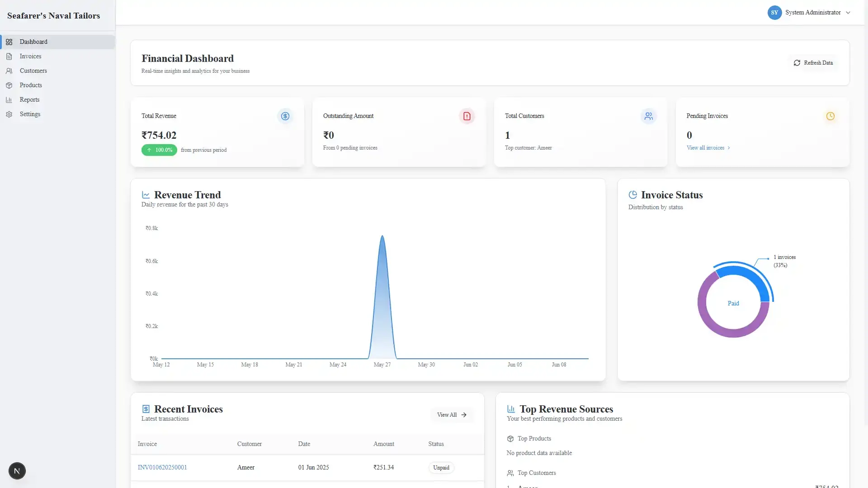Click the revenue peak at May 27
868x488 pixels.
(382, 236)
